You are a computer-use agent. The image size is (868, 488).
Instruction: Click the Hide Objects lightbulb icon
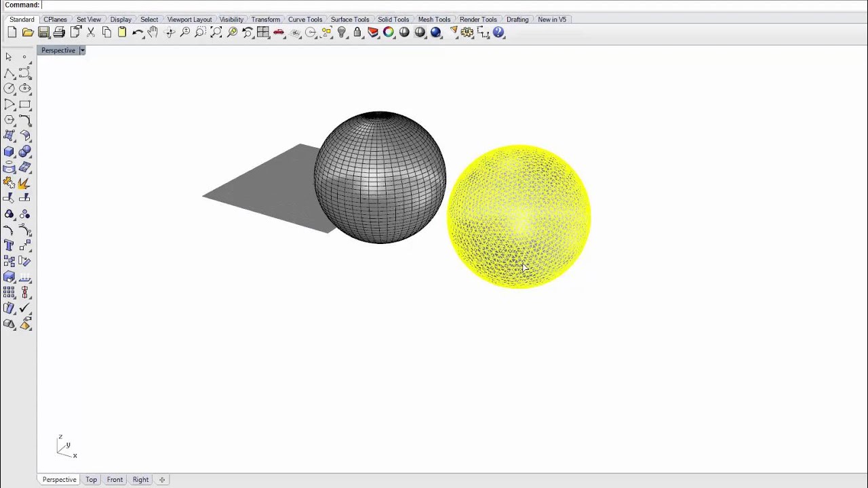coord(342,33)
